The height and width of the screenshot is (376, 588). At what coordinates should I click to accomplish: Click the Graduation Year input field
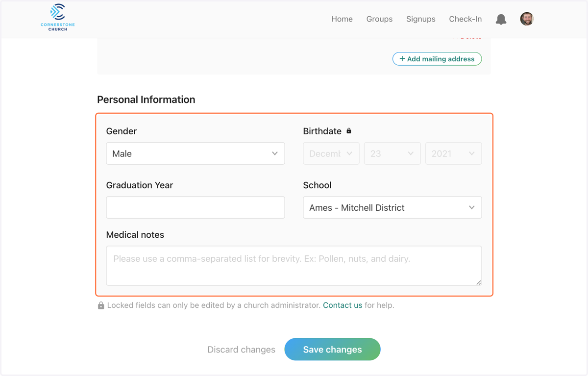(196, 207)
